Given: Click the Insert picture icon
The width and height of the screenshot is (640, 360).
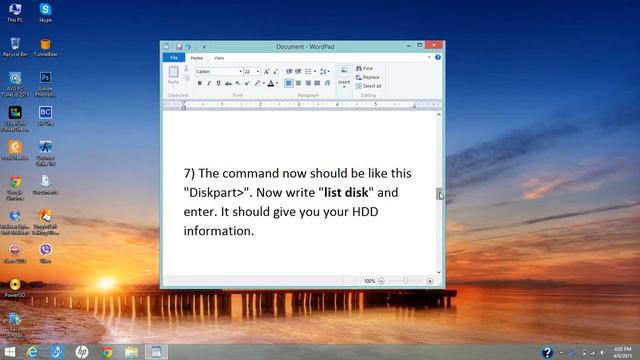Looking at the screenshot, I should (344, 71).
